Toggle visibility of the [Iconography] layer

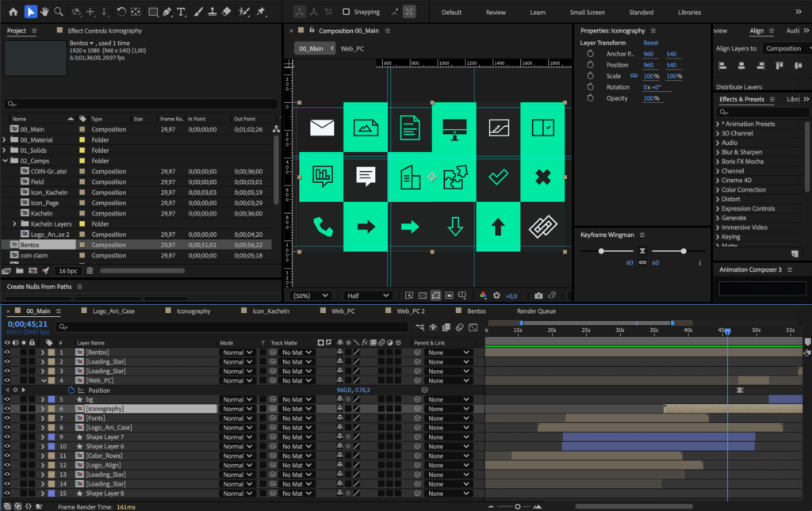[6, 409]
